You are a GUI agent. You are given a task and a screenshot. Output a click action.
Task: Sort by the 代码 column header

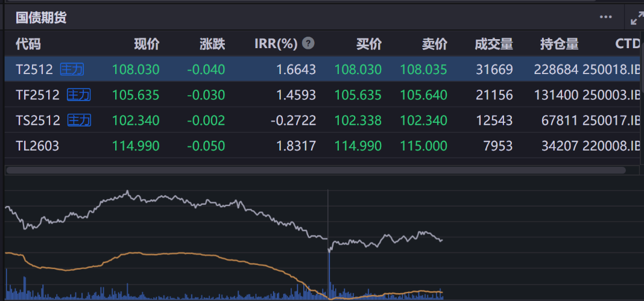(x=28, y=43)
